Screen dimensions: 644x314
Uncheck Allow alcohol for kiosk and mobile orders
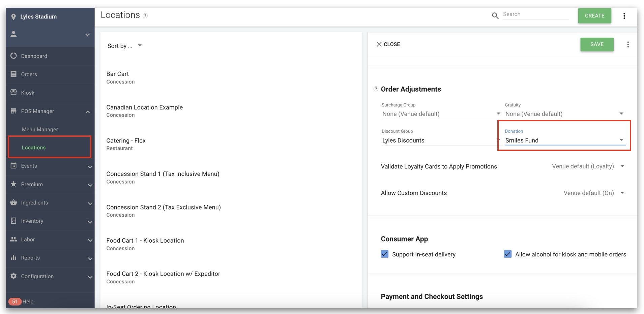pos(508,254)
